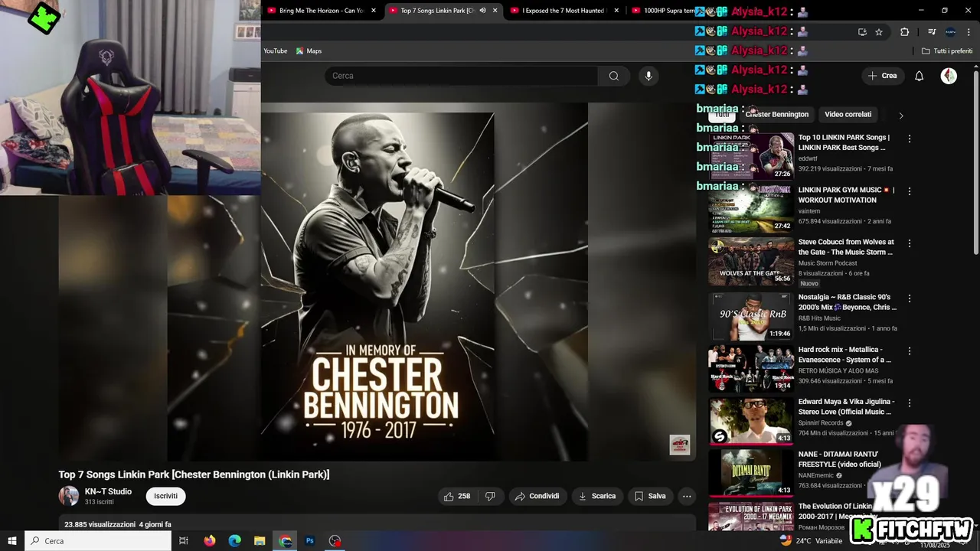Open the Tutti i preferiti bookmarks folder
Image resolution: width=980 pixels, height=551 pixels.
pos(947,51)
